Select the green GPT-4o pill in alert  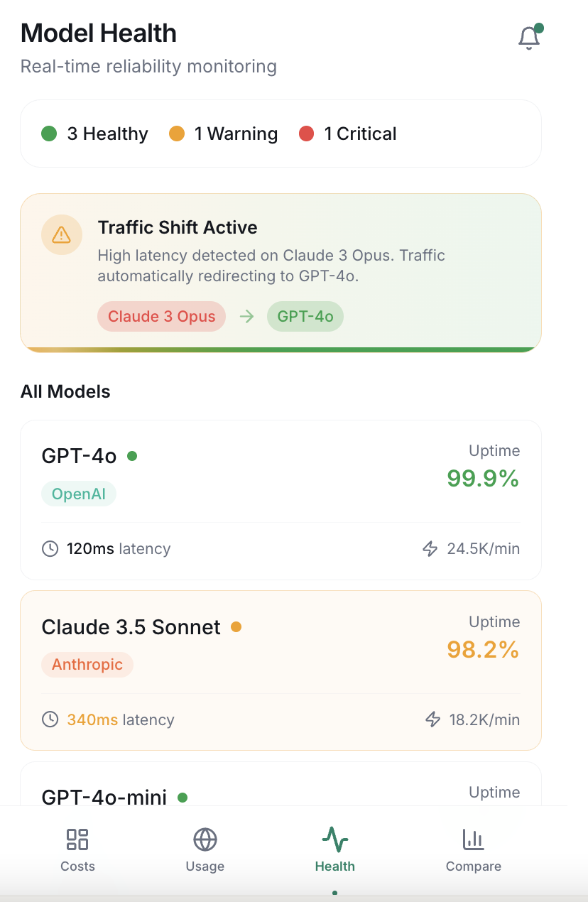pyautogui.click(x=305, y=317)
